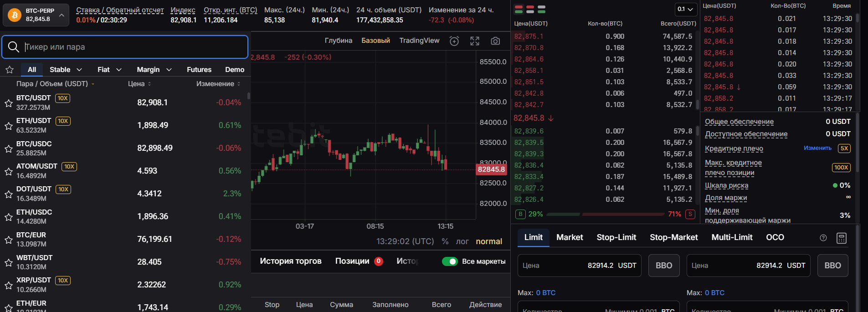Expand the BTC-PERP pair selector chevron
Viewport: 868px width, 312px height.
click(62, 15)
